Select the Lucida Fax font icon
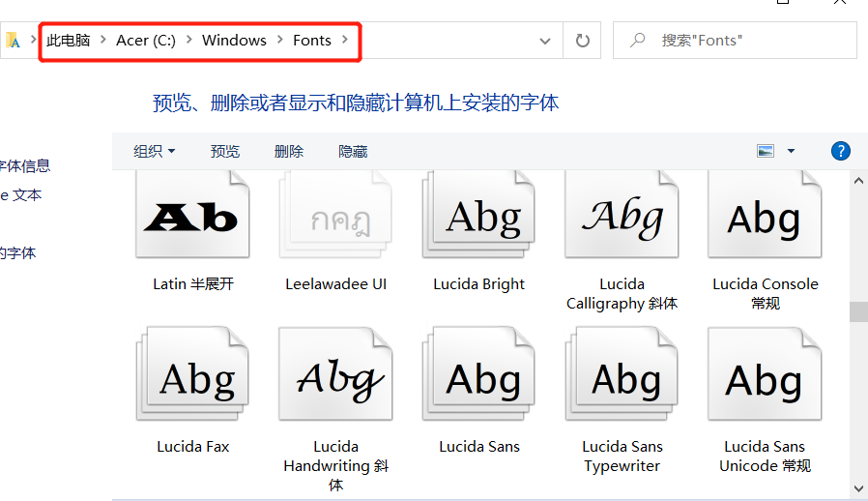Viewport: 868px width, 501px height. click(192, 373)
